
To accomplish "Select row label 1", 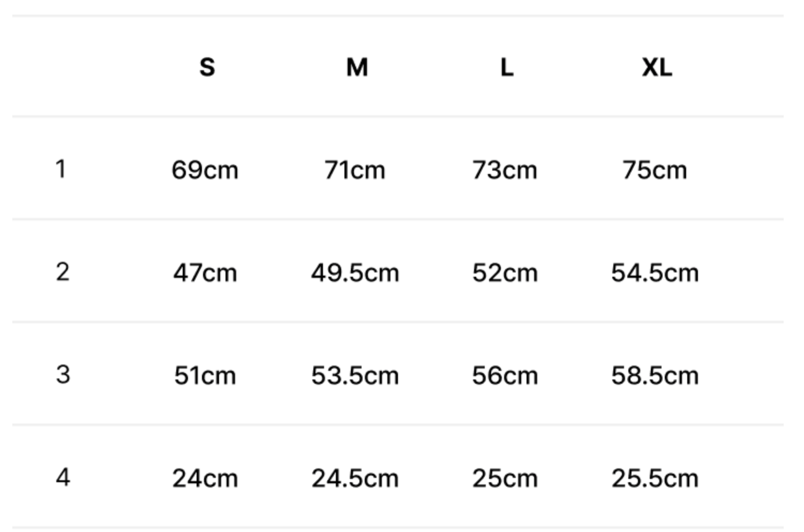I will (x=61, y=169).
